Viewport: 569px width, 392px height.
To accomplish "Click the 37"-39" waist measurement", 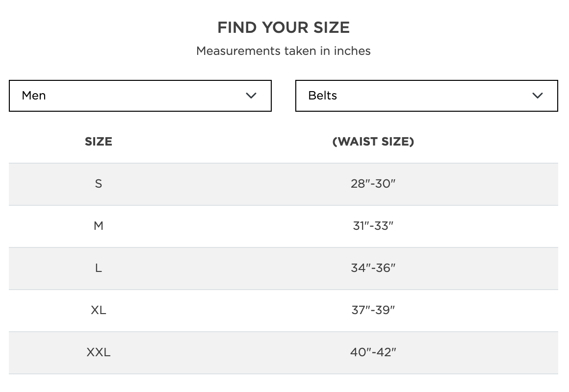I will [373, 310].
